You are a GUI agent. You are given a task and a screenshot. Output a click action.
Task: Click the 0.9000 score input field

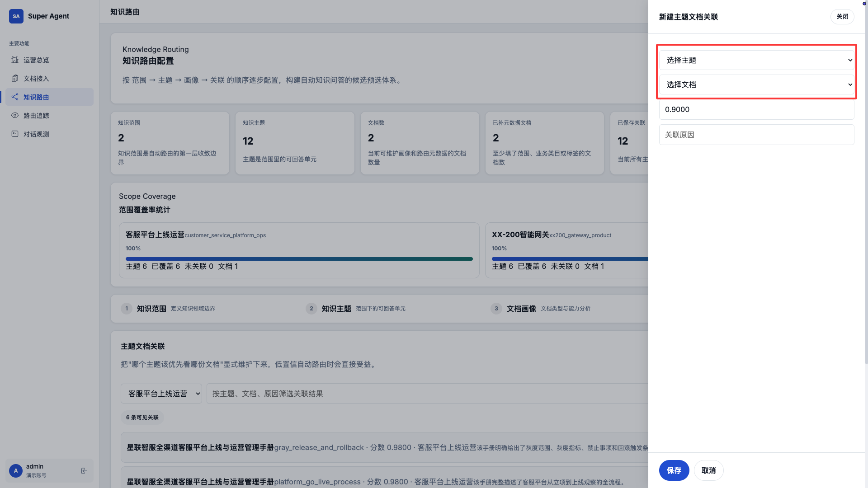(x=756, y=109)
